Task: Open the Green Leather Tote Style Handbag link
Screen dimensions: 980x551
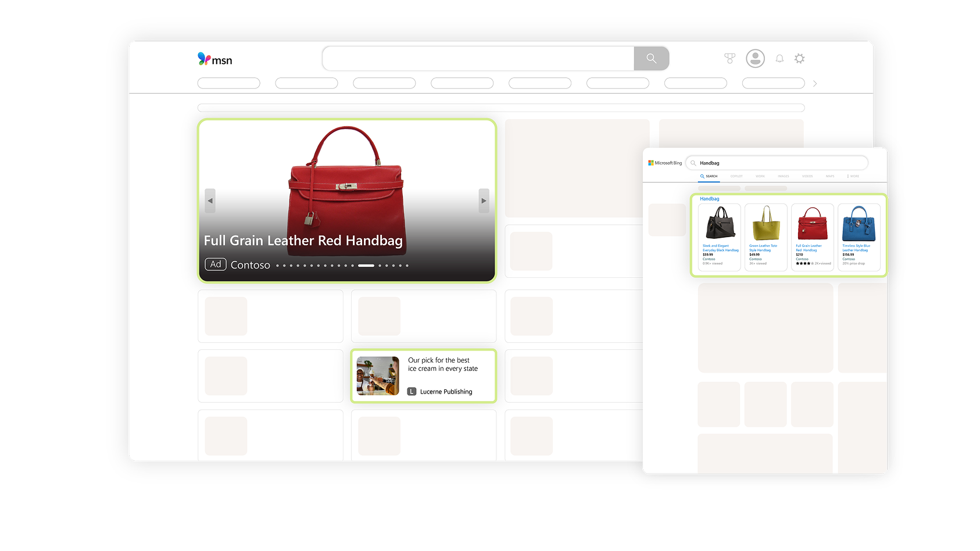Action: pos(763,248)
